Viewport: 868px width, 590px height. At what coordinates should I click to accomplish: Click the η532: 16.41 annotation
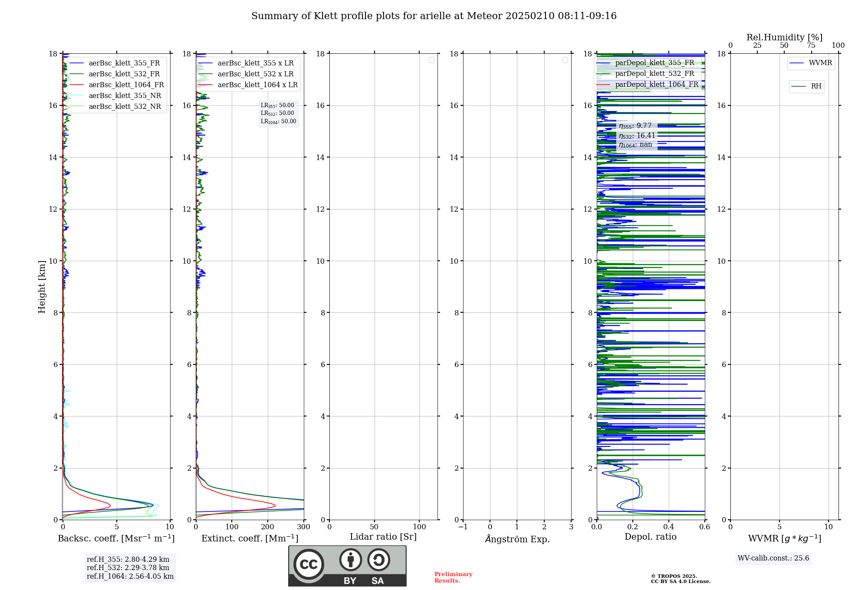637,136
